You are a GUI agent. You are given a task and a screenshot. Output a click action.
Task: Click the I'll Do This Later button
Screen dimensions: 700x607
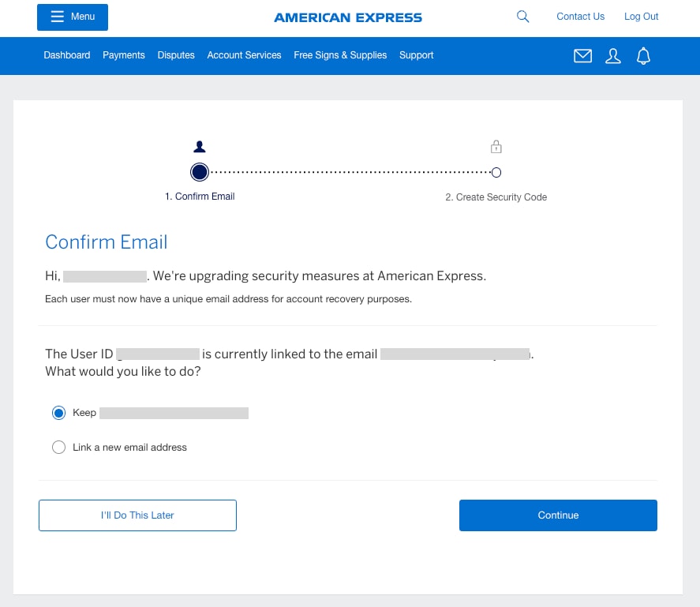pyautogui.click(x=137, y=515)
